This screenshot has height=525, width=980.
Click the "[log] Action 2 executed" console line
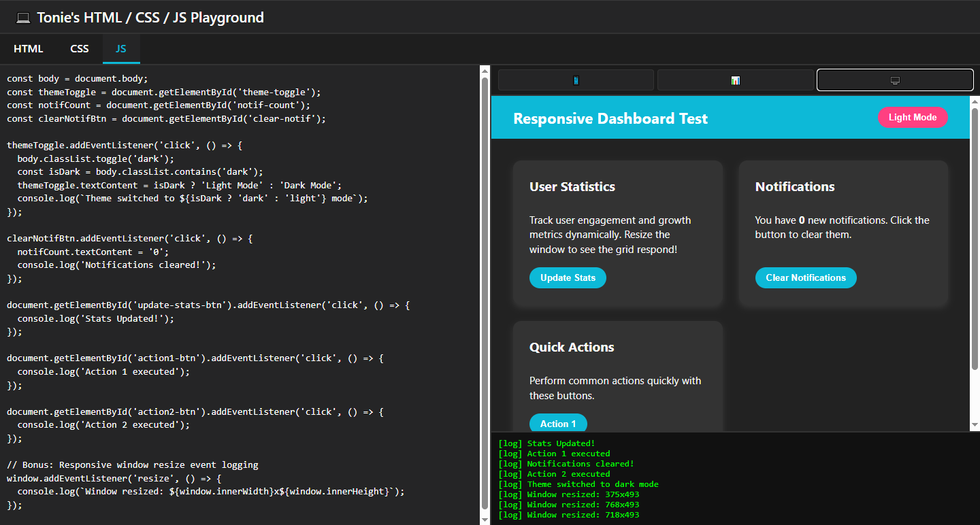(x=554, y=474)
